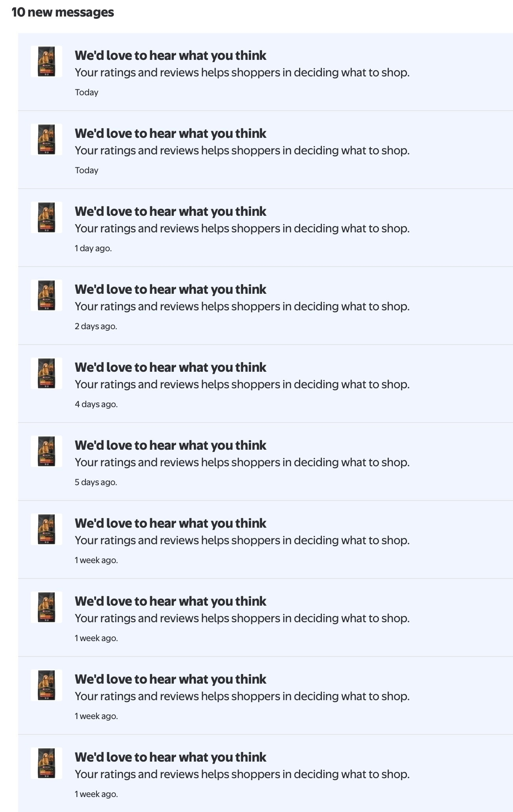Open second Today message title

point(171,133)
